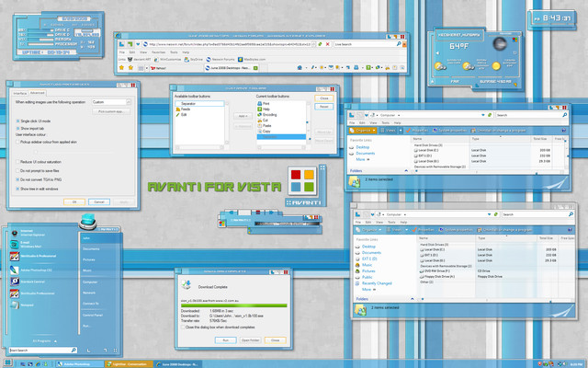This screenshot has width=588, height=368.
Task: Click Cancel in the preferences dialog
Action: point(99,202)
